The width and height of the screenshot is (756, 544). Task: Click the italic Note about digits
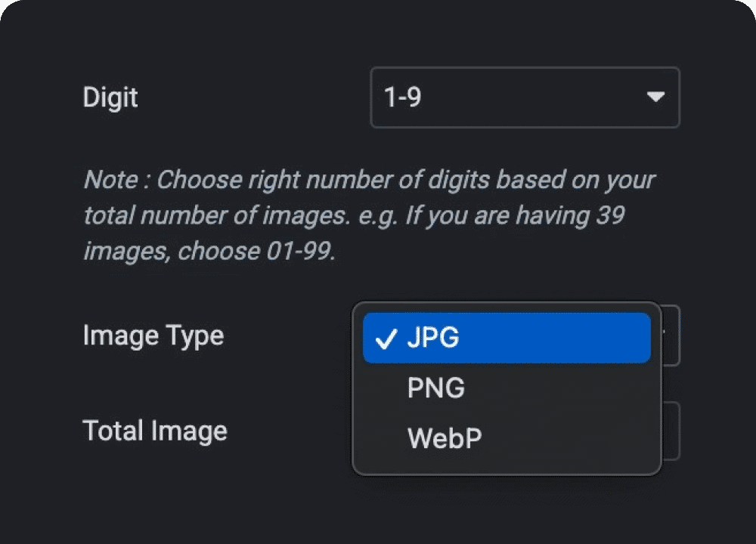point(368,215)
